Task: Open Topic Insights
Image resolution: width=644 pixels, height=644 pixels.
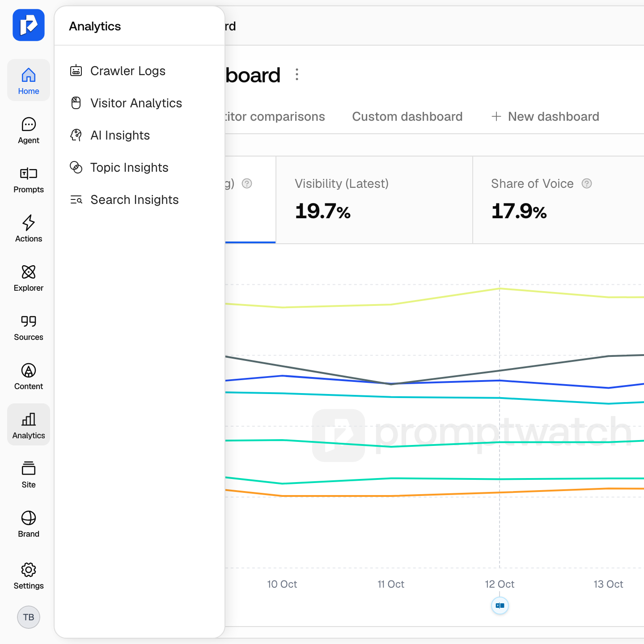Action: [140, 167]
